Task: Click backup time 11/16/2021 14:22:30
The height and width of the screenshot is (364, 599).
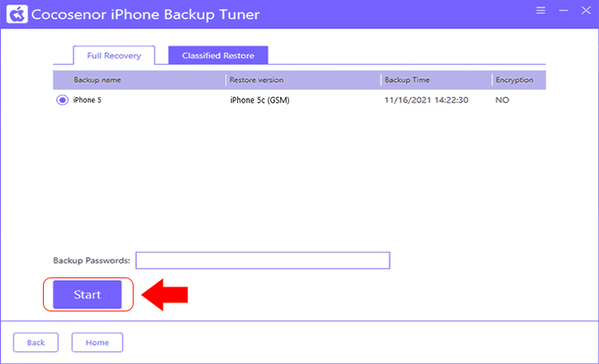Action: click(x=426, y=100)
